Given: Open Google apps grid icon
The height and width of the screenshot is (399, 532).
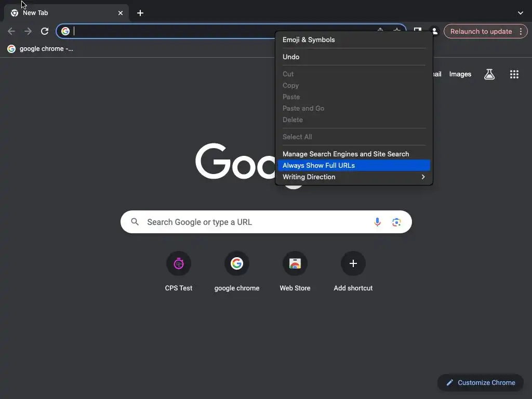Looking at the screenshot, I should click(514, 74).
